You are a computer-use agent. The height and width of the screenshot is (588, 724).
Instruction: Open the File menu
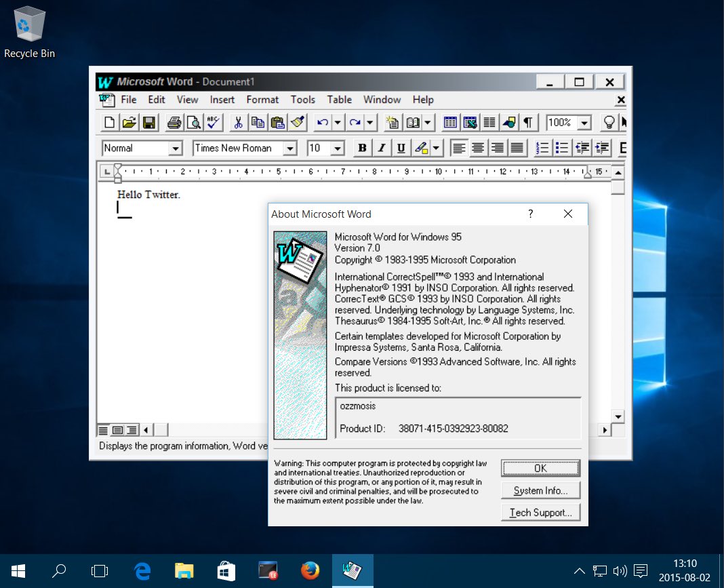tap(128, 100)
